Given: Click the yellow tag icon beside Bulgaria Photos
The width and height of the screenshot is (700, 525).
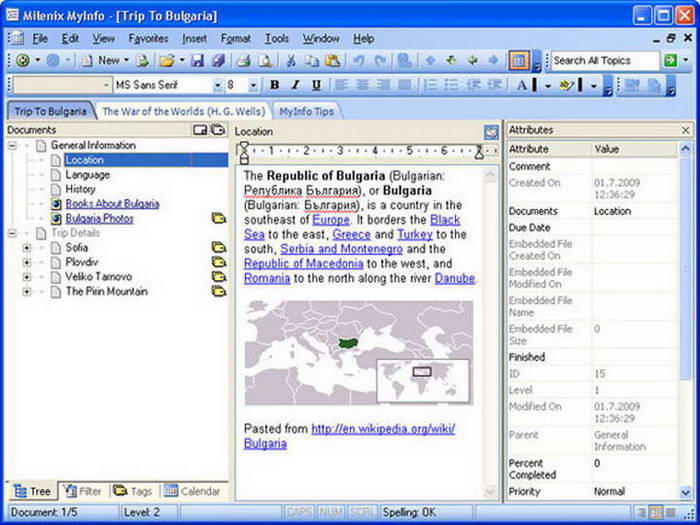Looking at the screenshot, I should (219, 218).
